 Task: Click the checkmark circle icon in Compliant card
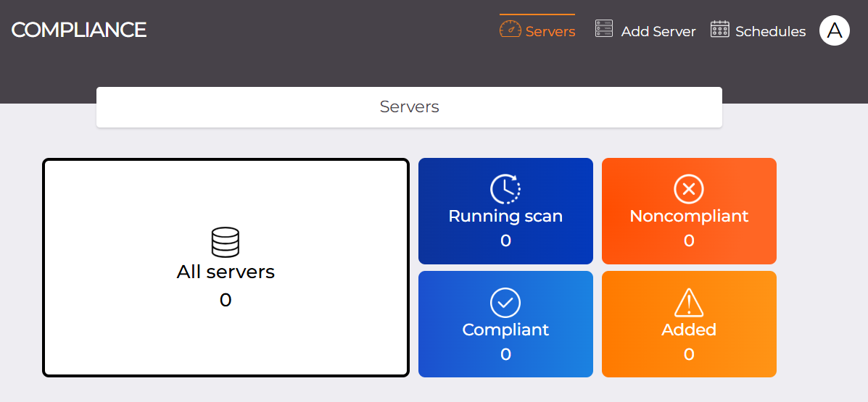(x=505, y=303)
